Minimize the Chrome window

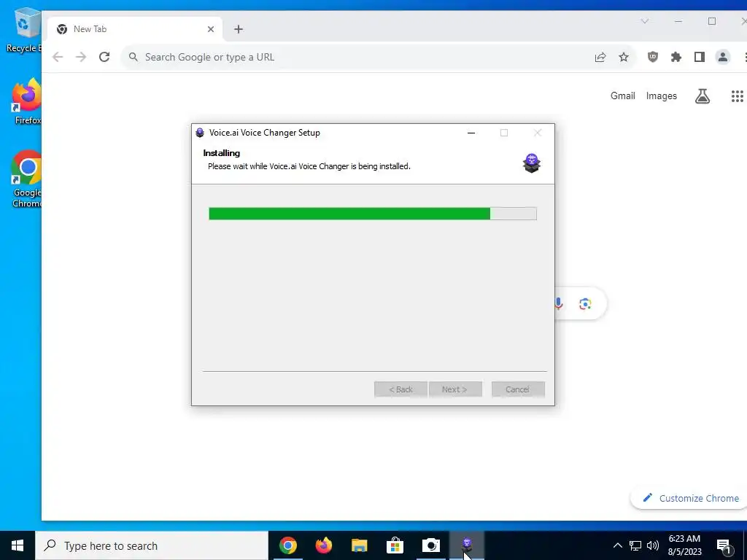[678, 21]
